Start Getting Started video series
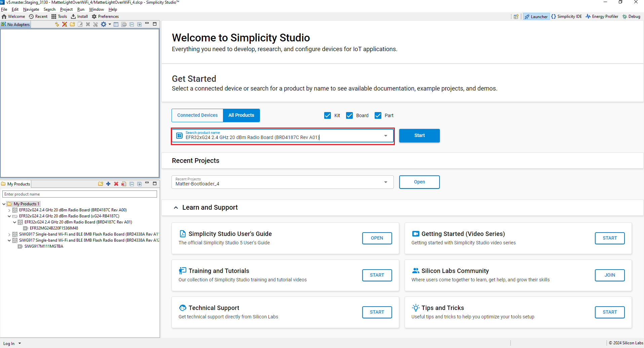644x348 pixels. 610,238
